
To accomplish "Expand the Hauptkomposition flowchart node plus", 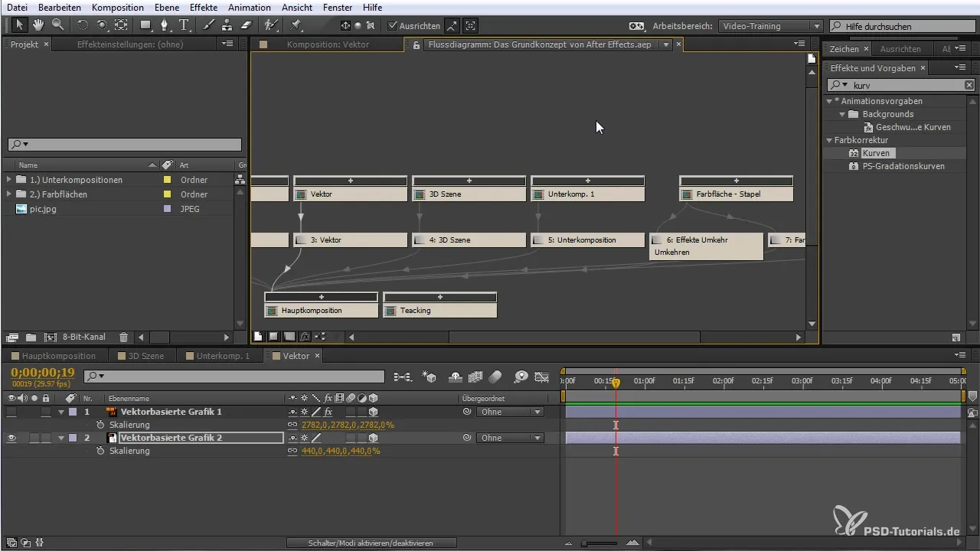I will (x=322, y=296).
